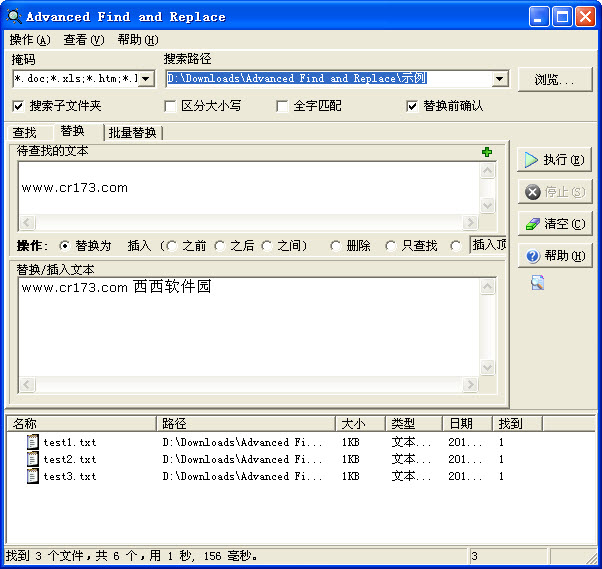This screenshot has width=602, height=569.
Task: Select the 替换为 radio button
Action: [64, 246]
